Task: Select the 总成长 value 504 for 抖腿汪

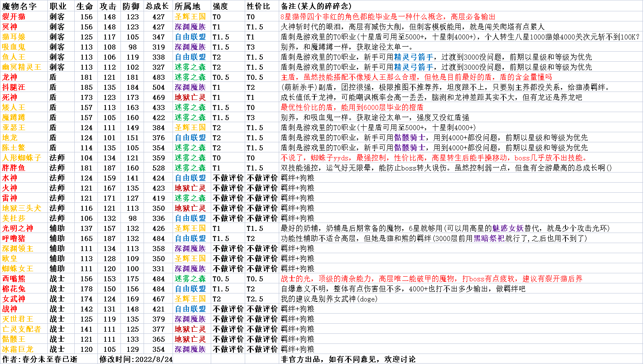Action: point(159,87)
